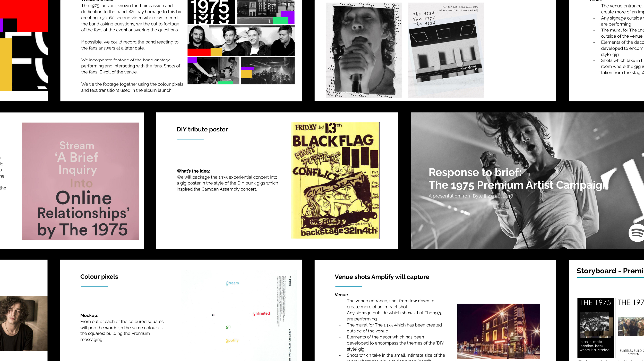Open the black-and-white band group photo

[241, 41]
